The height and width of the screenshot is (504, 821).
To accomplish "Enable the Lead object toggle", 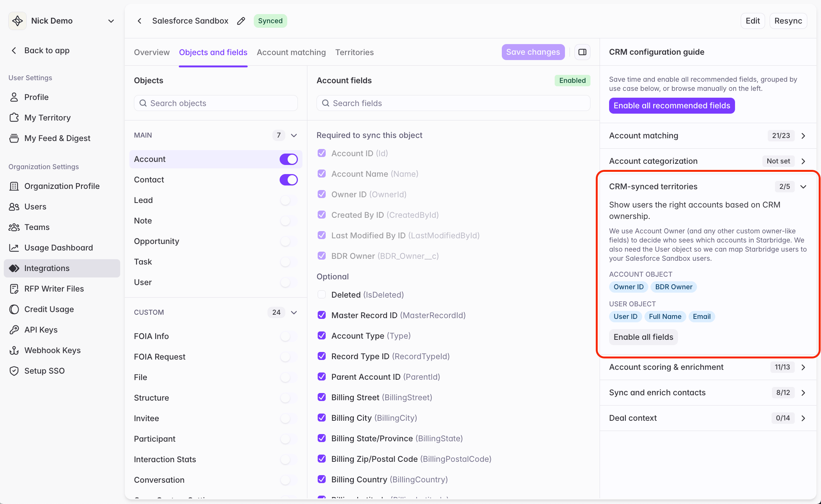I will pyautogui.click(x=289, y=200).
